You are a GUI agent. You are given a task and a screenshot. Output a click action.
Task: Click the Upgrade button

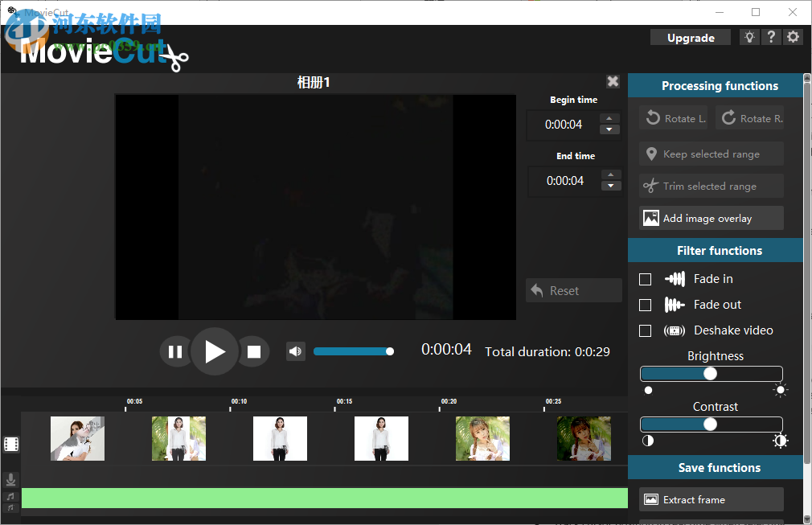pos(690,37)
